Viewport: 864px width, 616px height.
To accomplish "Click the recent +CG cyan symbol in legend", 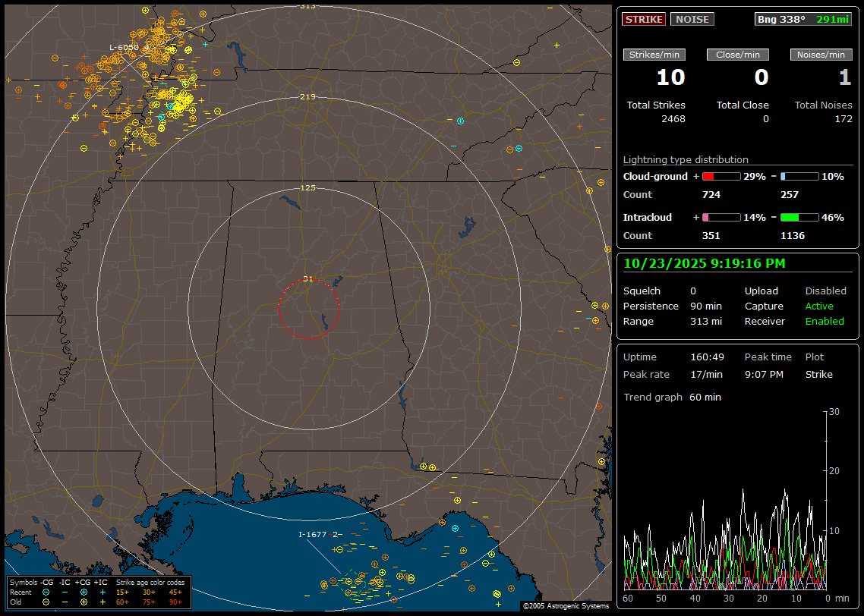I will point(84,592).
